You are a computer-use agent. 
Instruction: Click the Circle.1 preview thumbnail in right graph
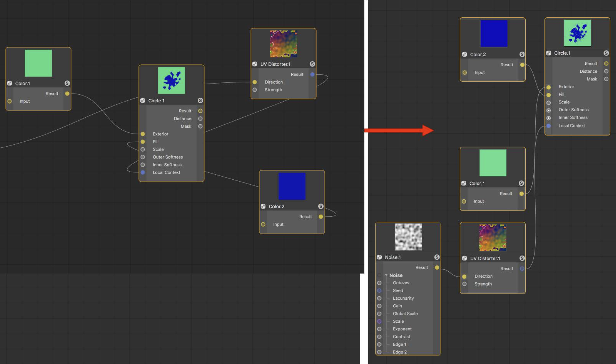point(578,33)
